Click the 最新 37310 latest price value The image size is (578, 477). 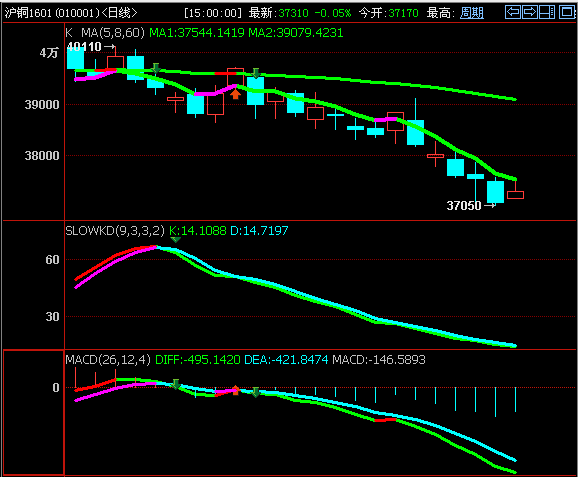click(293, 13)
